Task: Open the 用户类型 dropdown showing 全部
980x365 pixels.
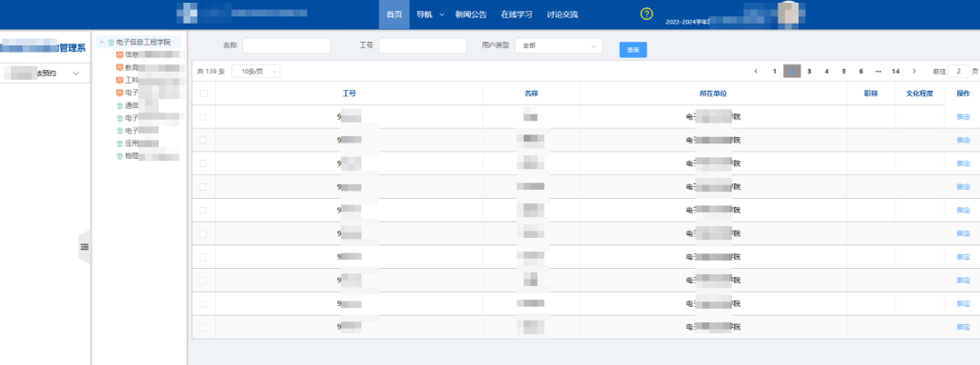Action: click(x=558, y=45)
